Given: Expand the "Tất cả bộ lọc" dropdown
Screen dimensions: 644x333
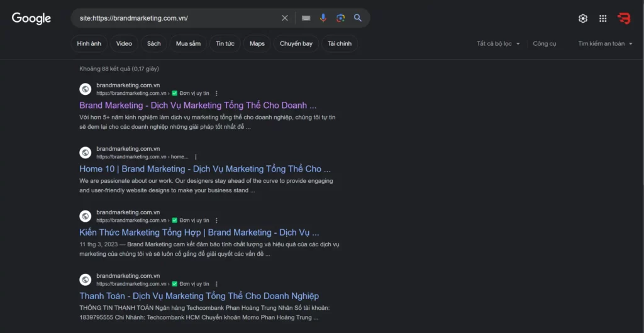Looking at the screenshot, I should point(498,44).
